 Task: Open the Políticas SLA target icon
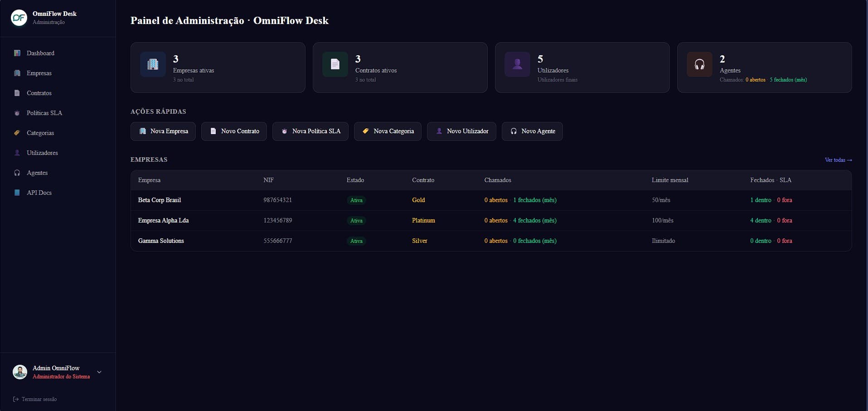click(17, 113)
